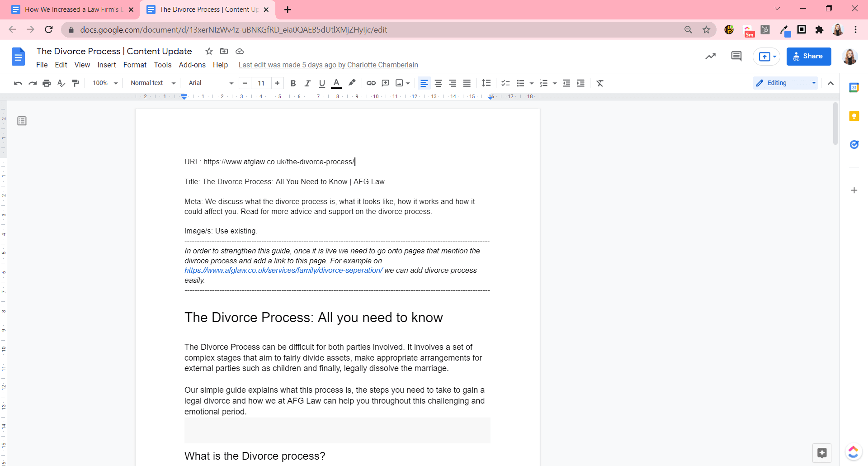Screen dimensions: 868x466
Task: Toggle italic formatting
Action: point(307,83)
